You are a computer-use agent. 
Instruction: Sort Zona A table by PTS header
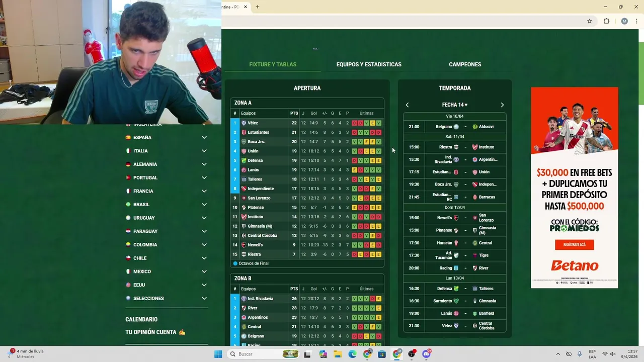tap(294, 113)
